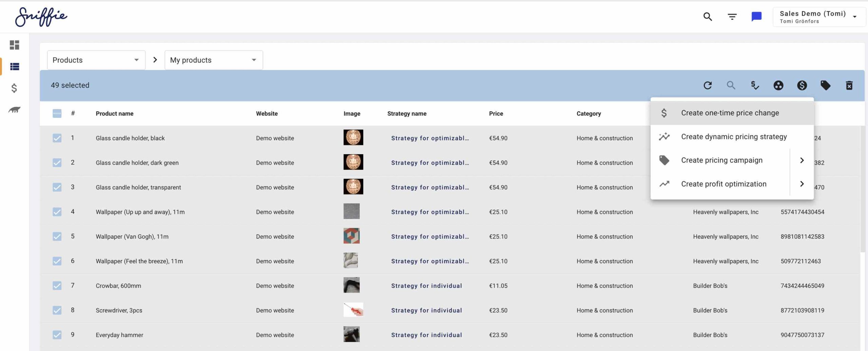
Task: Open the dashboard icon in sidebar
Action: point(14,45)
